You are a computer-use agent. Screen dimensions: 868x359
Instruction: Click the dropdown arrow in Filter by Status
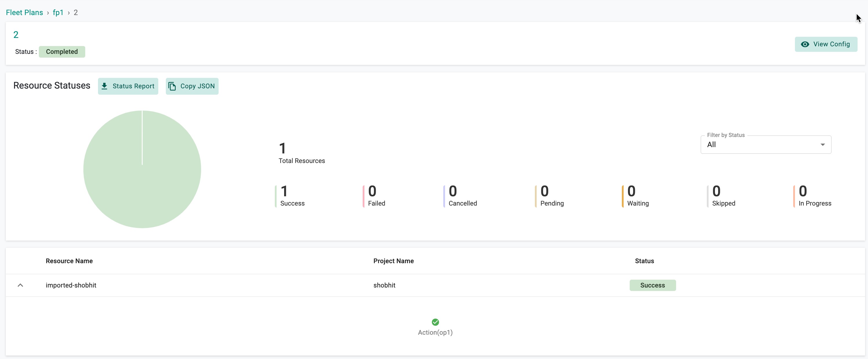pyautogui.click(x=822, y=145)
